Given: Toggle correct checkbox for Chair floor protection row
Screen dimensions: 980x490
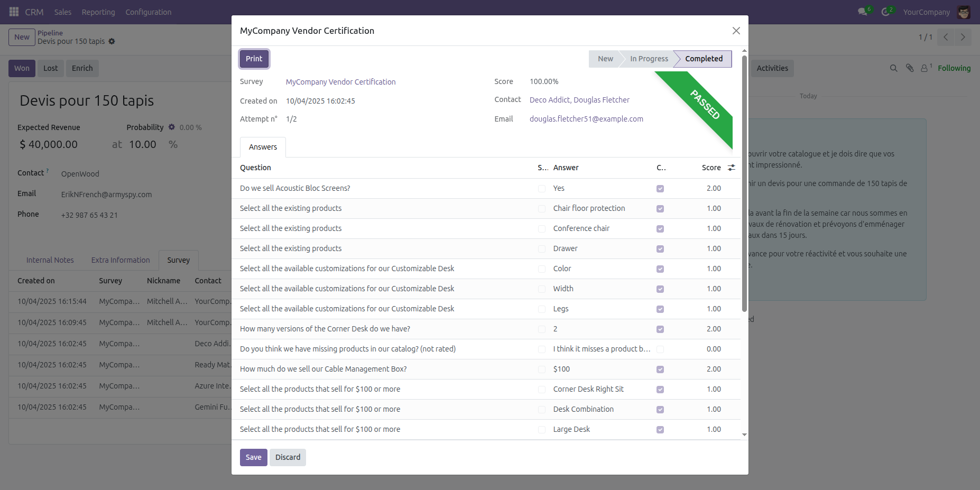Looking at the screenshot, I should [660, 209].
